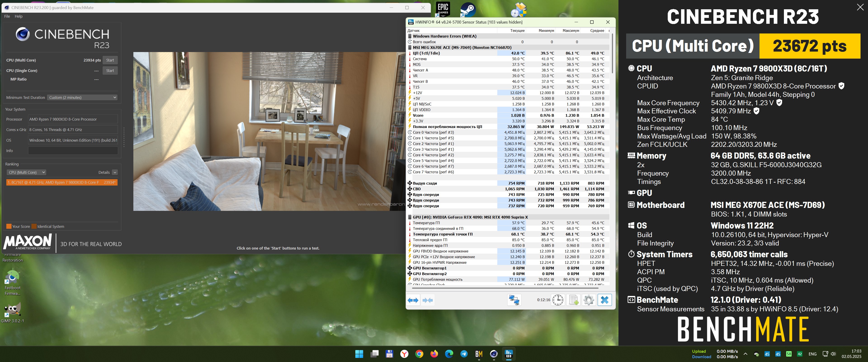Open remote sensor monitoring computers icon in HWiNFO
868x362 pixels.
[x=514, y=300]
